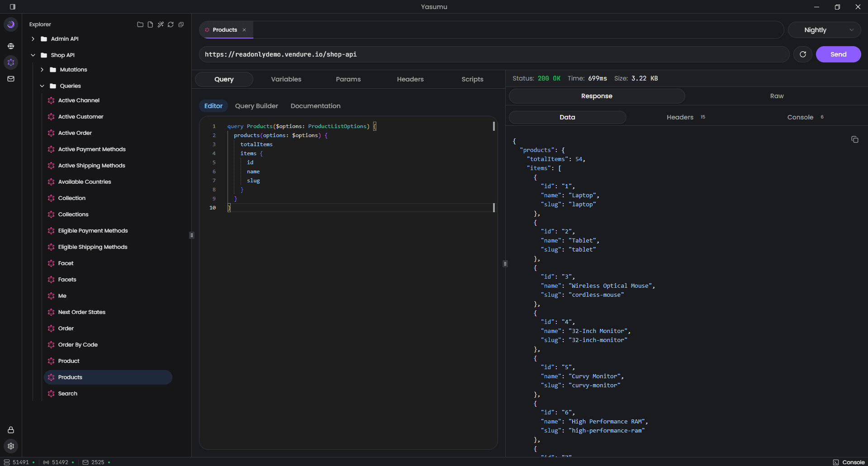Open settings gear in sidebar

(x=11, y=446)
